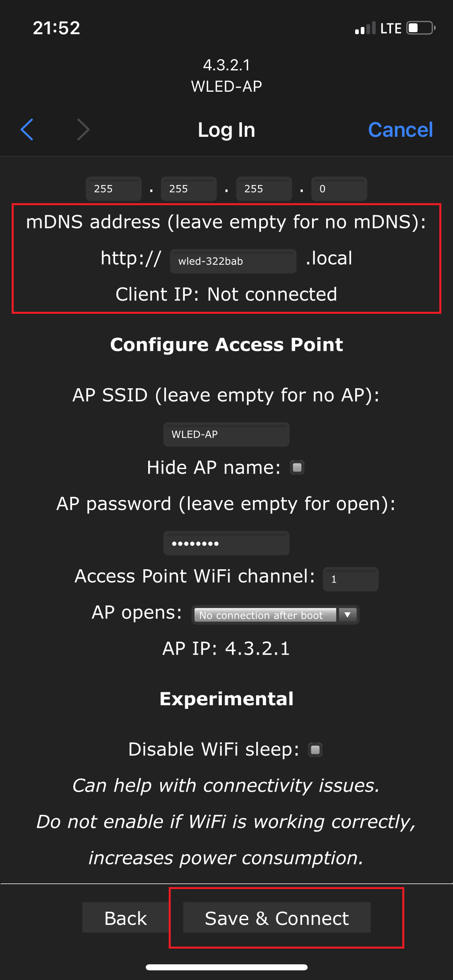Open the AP opens dropdown
This screenshot has height=980, width=453.
(x=266, y=615)
